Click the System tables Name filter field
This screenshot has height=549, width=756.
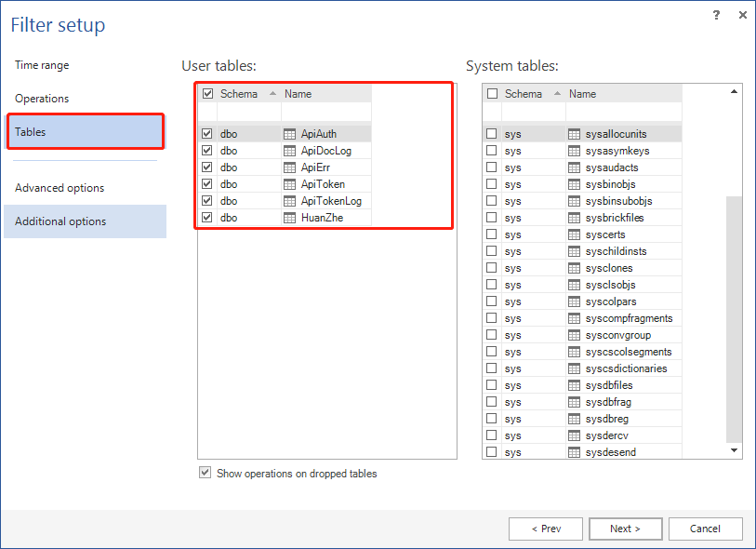click(x=624, y=112)
